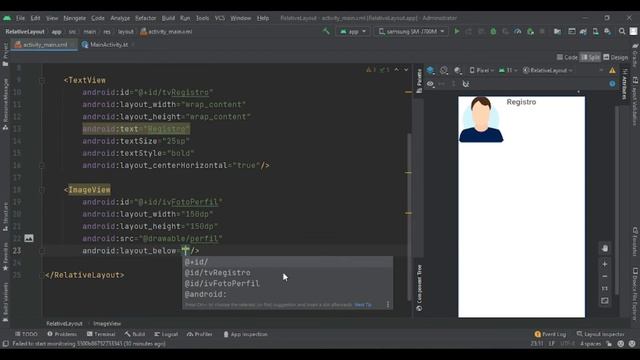Screen dimensions: 640x360
Task: Click the Search Everywhere magnifier icon
Action: click(622, 31)
